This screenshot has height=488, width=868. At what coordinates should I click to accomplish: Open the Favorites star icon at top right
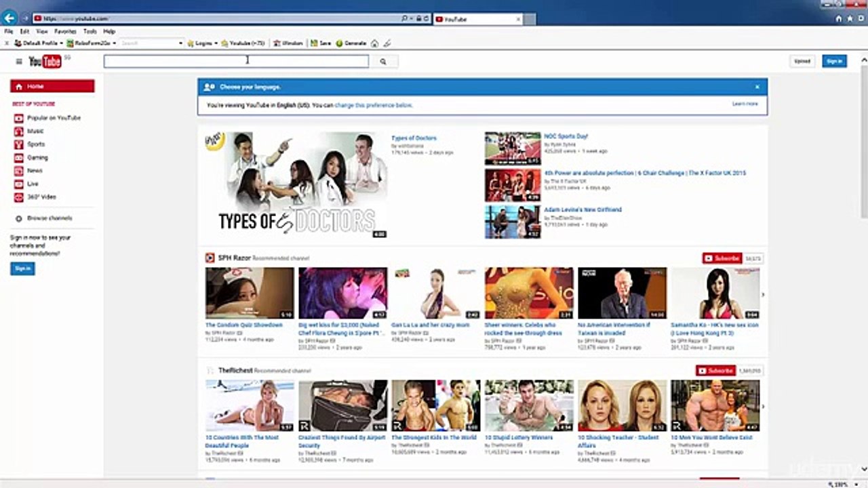point(849,19)
